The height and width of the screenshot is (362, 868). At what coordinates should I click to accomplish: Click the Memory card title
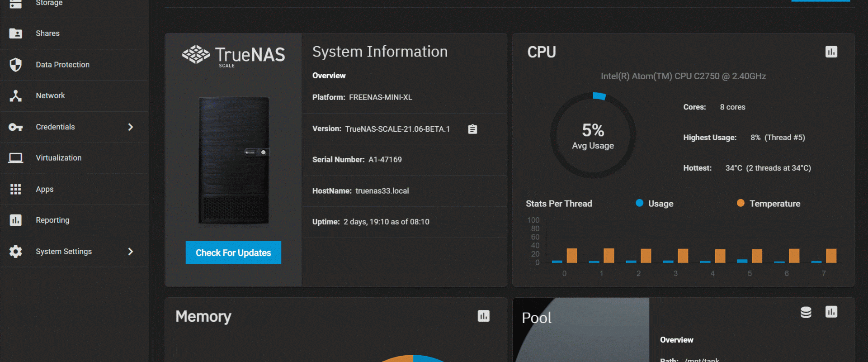point(203,316)
